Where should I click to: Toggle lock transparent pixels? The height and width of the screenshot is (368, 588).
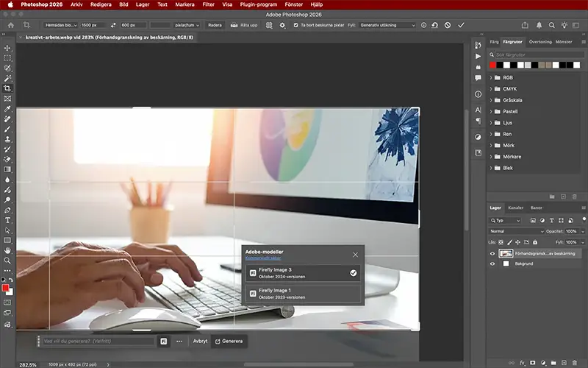coord(501,243)
